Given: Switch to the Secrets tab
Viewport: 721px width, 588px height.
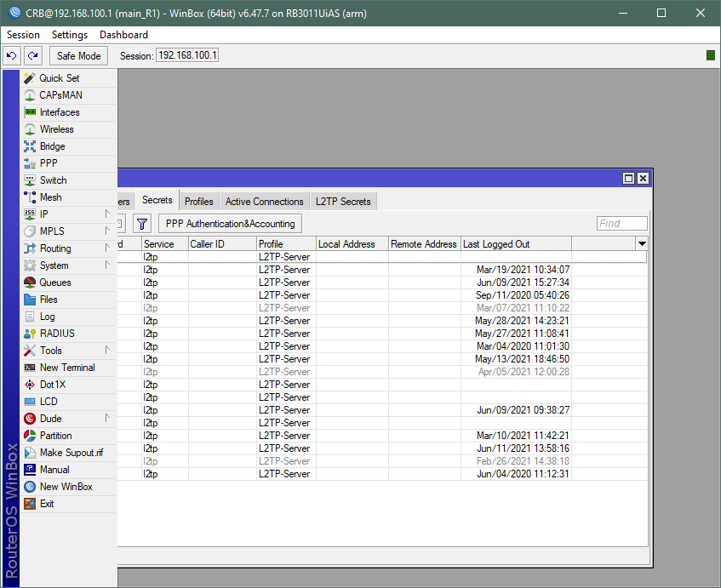Looking at the screenshot, I should click(157, 200).
